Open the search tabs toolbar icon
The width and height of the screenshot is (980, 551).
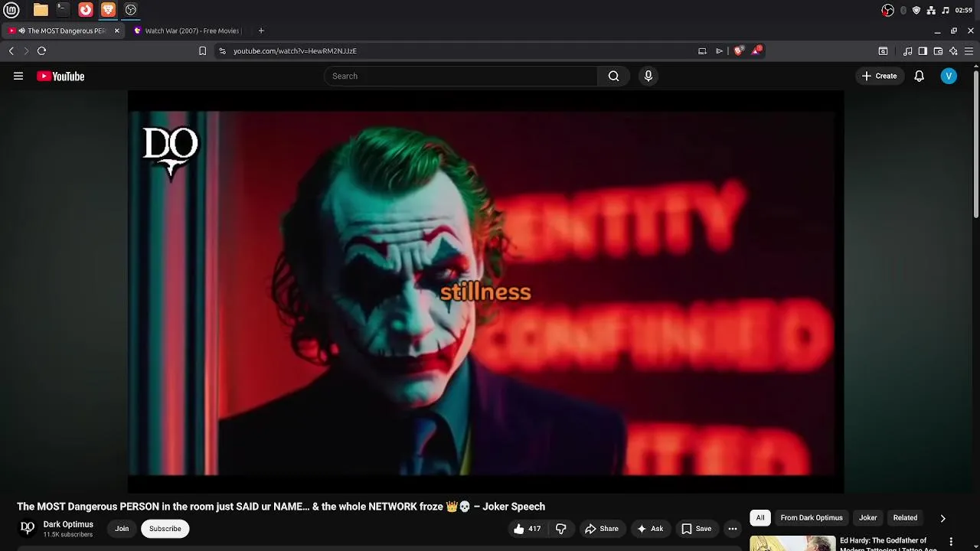pyautogui.click(x=883, y=51)
